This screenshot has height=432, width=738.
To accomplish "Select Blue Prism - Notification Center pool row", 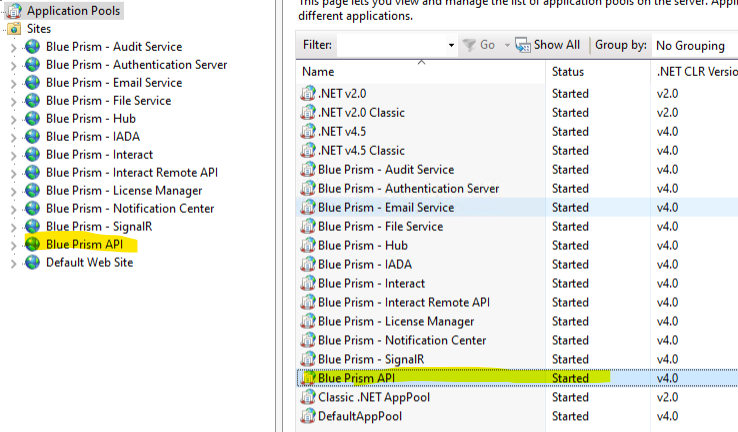I will coord(518,340).
